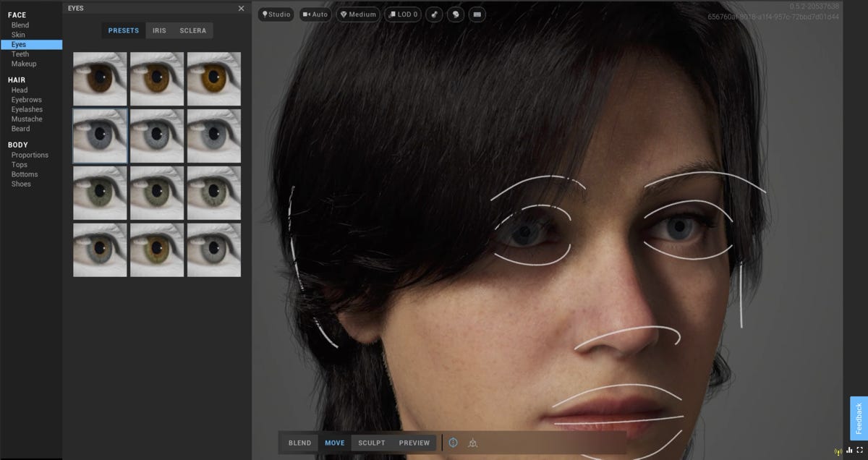Screen dimensions: 868x460
Task: Open the Medium quality dropdown
Action: click(358, 14)
